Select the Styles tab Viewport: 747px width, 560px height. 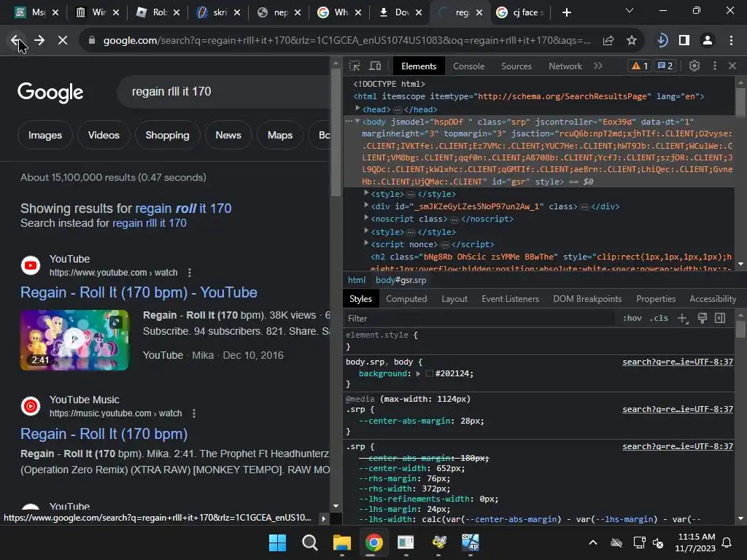tap(360, 298)
